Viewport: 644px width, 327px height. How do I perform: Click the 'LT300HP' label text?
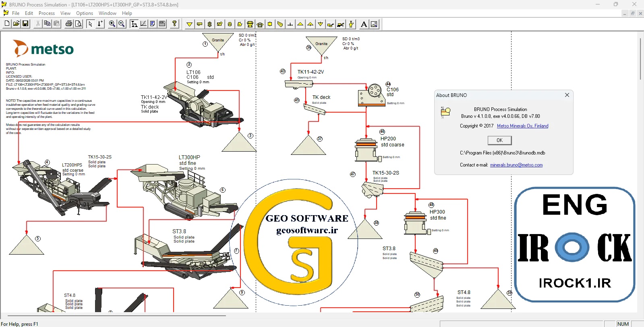coord(189,157)
